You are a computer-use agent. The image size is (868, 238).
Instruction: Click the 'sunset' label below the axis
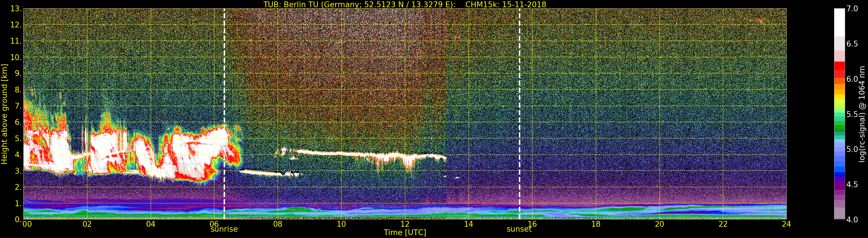click(x=519, y=229)
